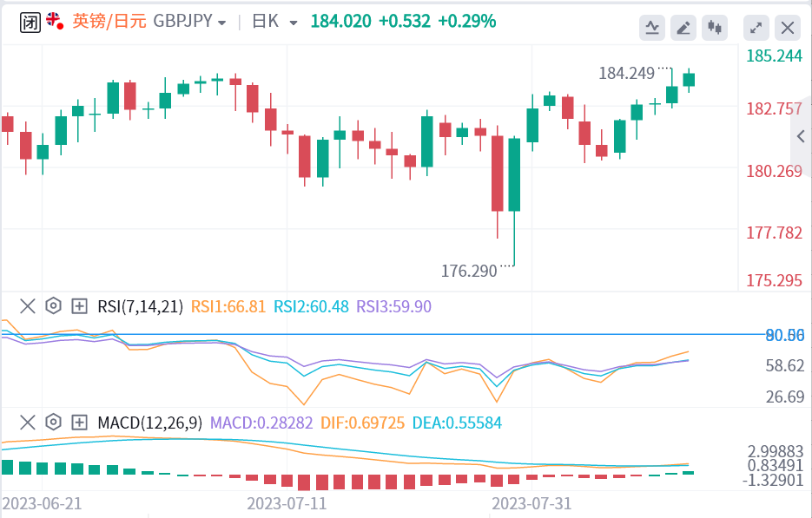The height and width of the screenshot is (518, 812).
Task: Remove the MACD indicator
Action: [28, 423]
